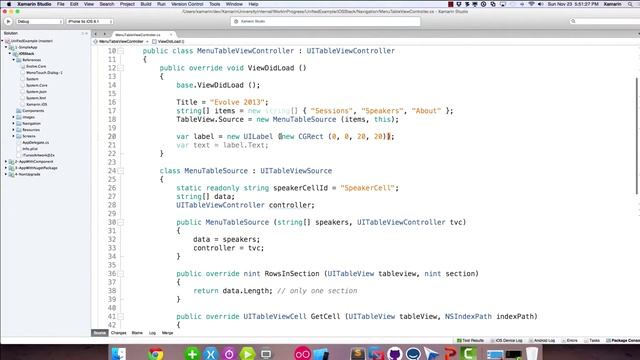Open the Edit menu
Viewport: 640px width, 360px height.
point(74,4)
